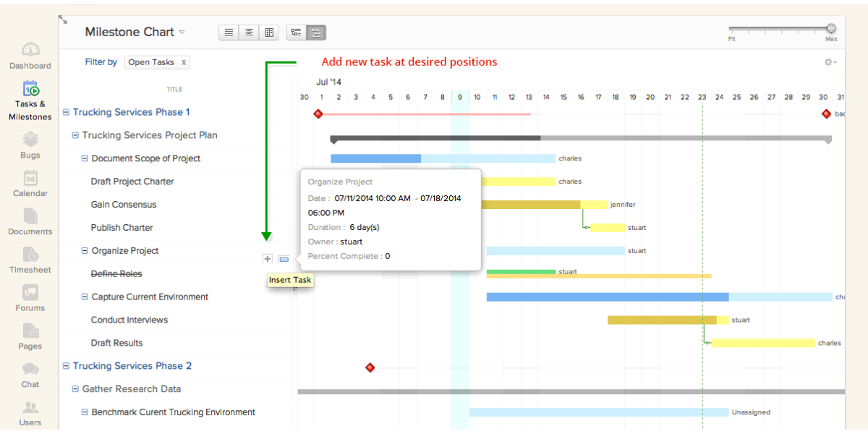
Task: Switch to the plain list view toggle
Action: pos(229,32)
